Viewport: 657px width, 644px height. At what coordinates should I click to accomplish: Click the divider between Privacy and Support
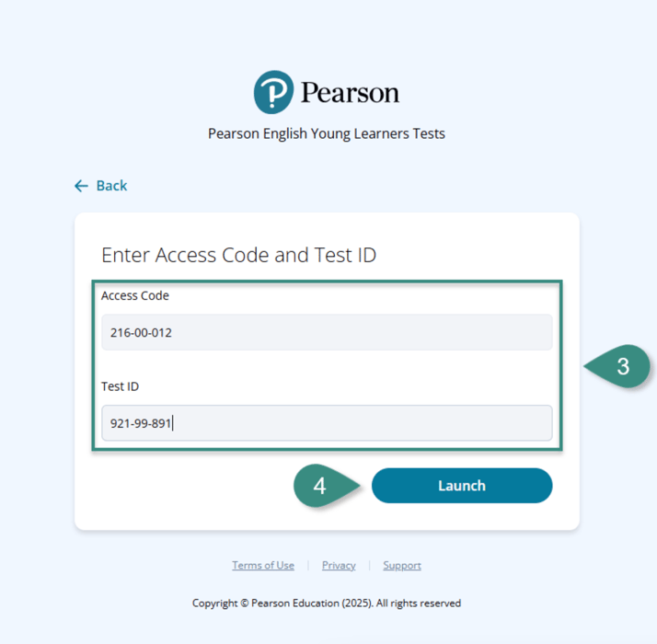[x=369, y=565]
